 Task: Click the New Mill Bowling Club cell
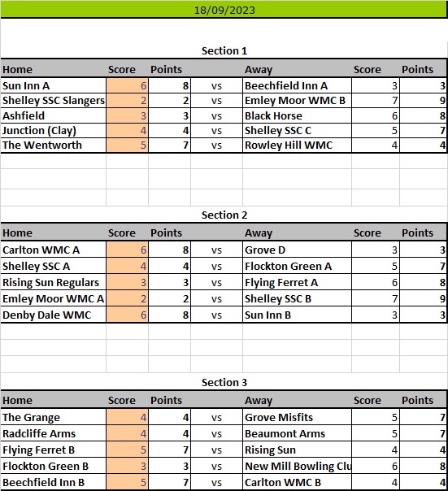point(297,467)
